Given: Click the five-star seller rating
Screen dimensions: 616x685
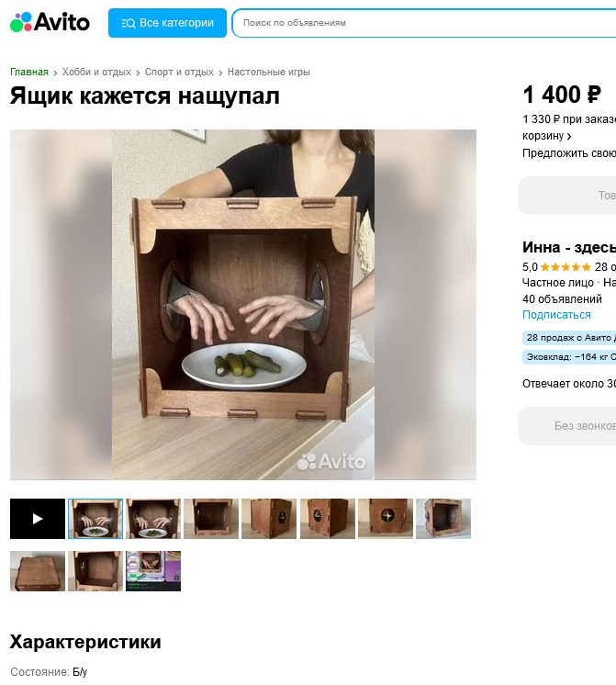Looking at the screenshot, I should [566, 267].
